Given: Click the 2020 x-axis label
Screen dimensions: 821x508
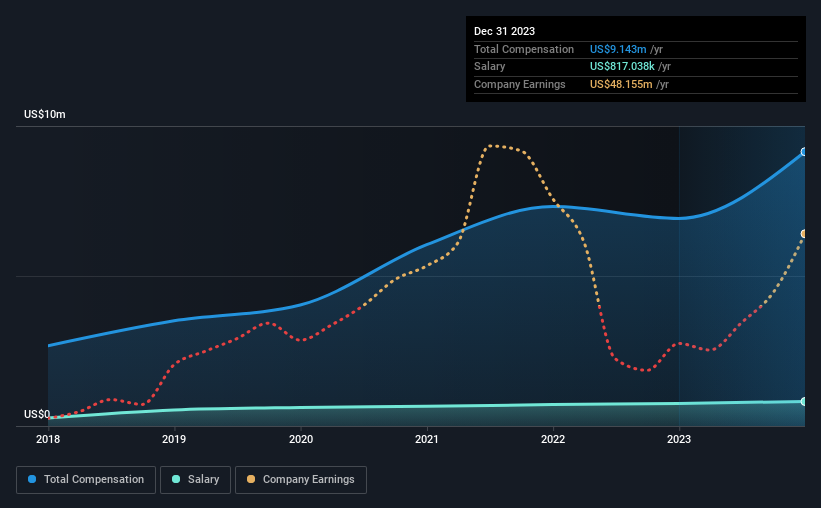Looking at the screenshot, I should coord(301,439).
